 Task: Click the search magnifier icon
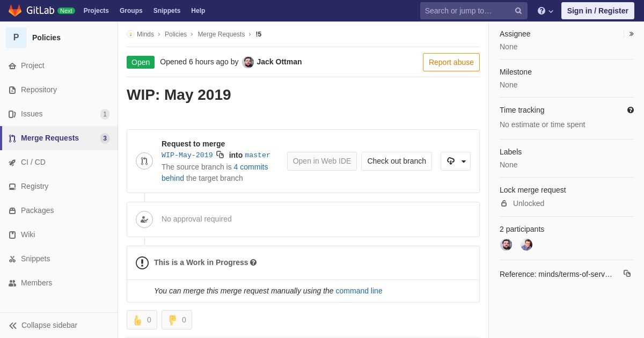[x=518, y=11]
